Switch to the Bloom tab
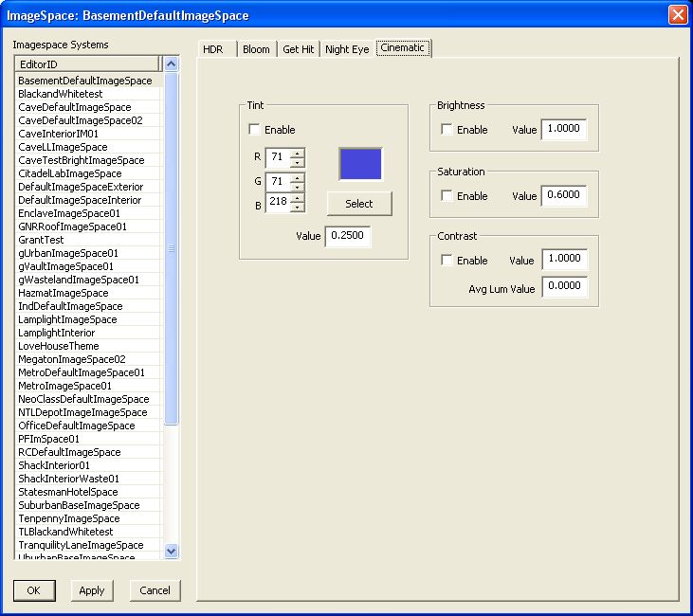 click(257, 49)
